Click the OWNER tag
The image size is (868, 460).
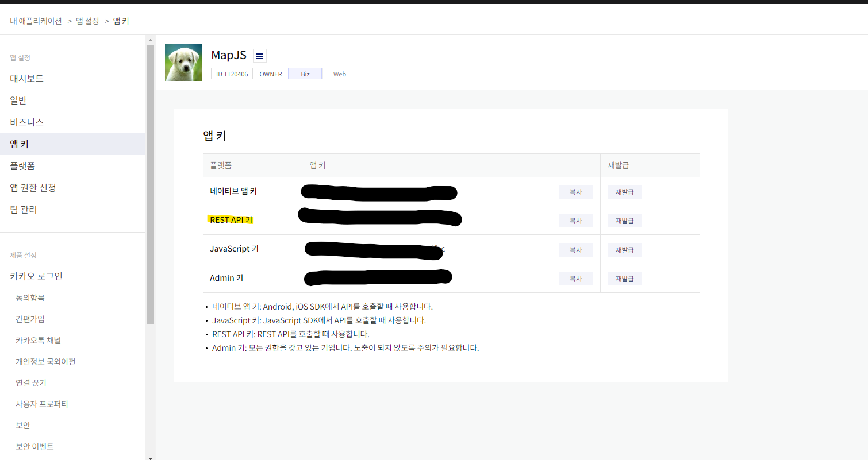click(x=271, y=74)
